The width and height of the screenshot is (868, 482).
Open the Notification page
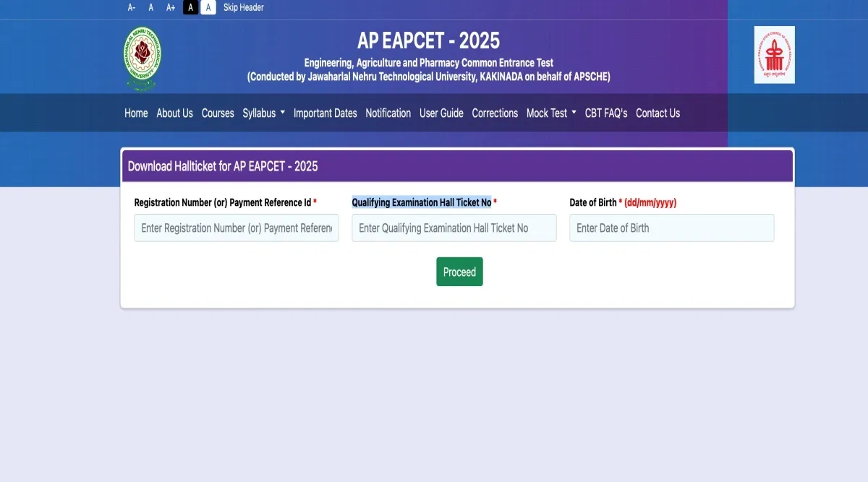pos(388,113)
